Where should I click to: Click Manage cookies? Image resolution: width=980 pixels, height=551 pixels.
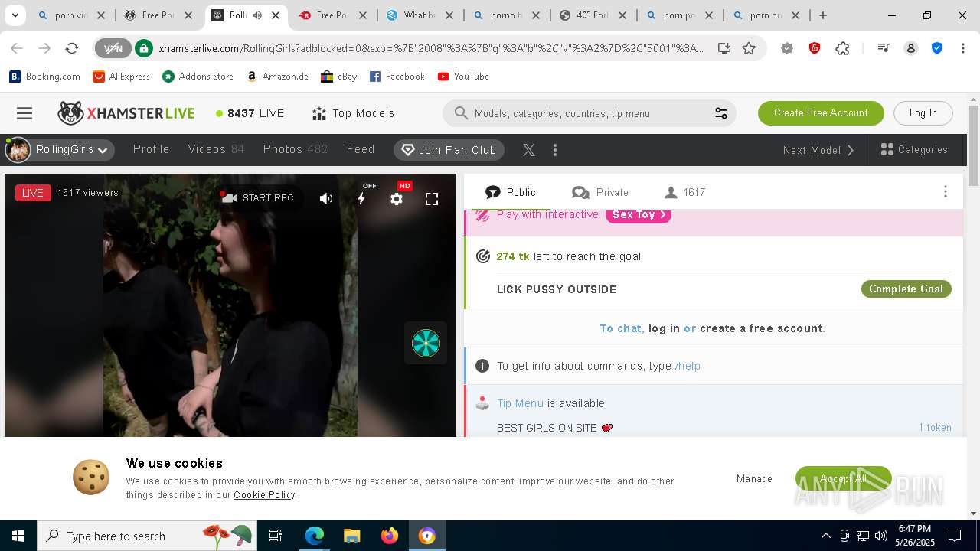(754, 478)
